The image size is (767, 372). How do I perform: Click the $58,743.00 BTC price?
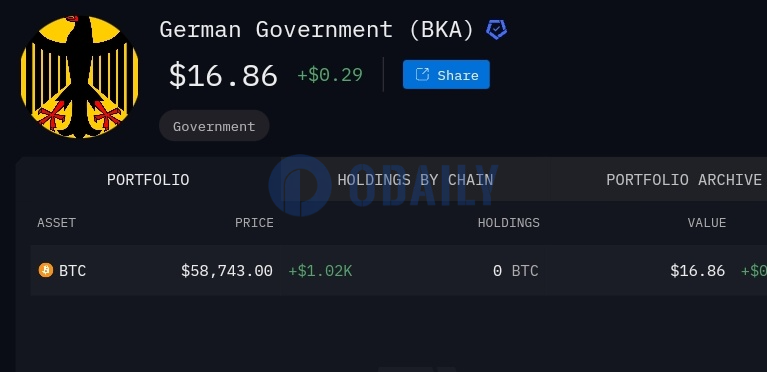(x=227, y=271)
